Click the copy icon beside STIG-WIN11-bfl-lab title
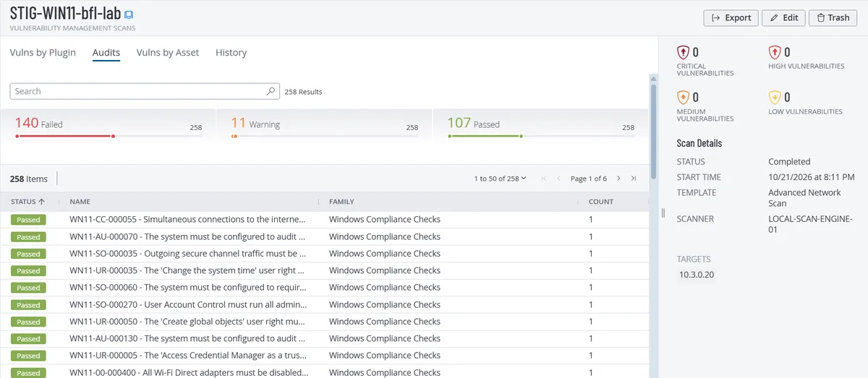This screenshot has width=868, height=378. (129, 14)
